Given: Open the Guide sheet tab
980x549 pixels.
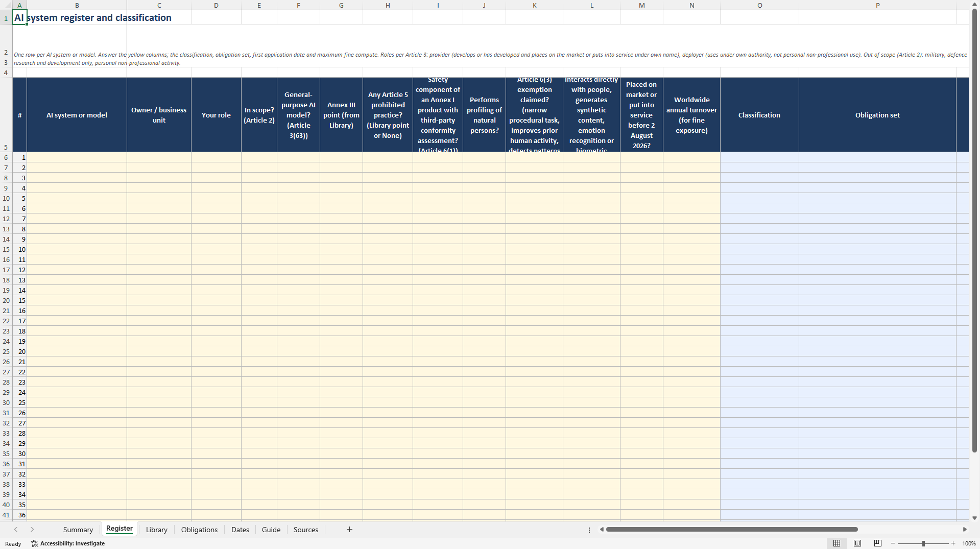Looking at the screenshot, I should (271, 530).
